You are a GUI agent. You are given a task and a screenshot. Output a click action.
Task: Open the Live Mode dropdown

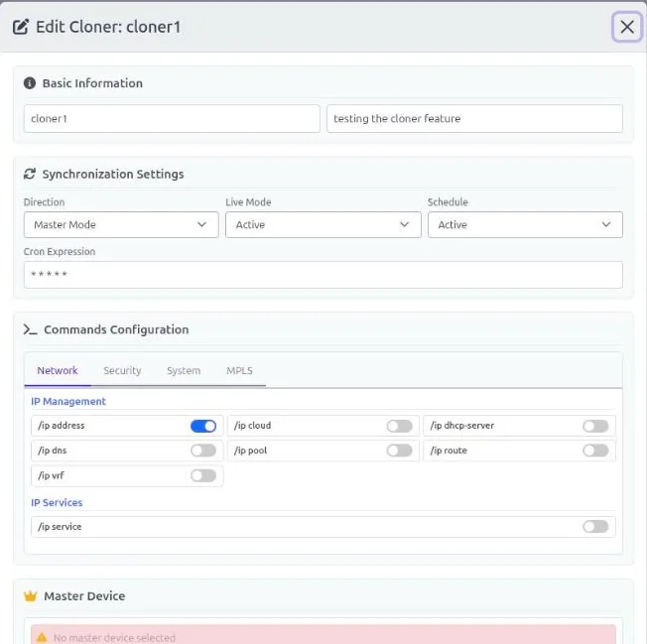323,224
